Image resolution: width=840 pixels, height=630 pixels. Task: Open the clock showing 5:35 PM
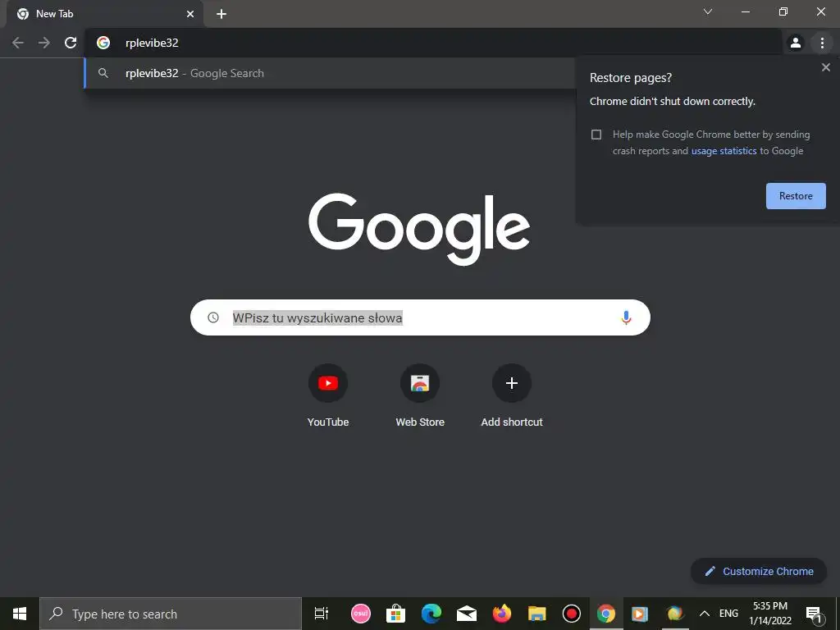point(770,614)
